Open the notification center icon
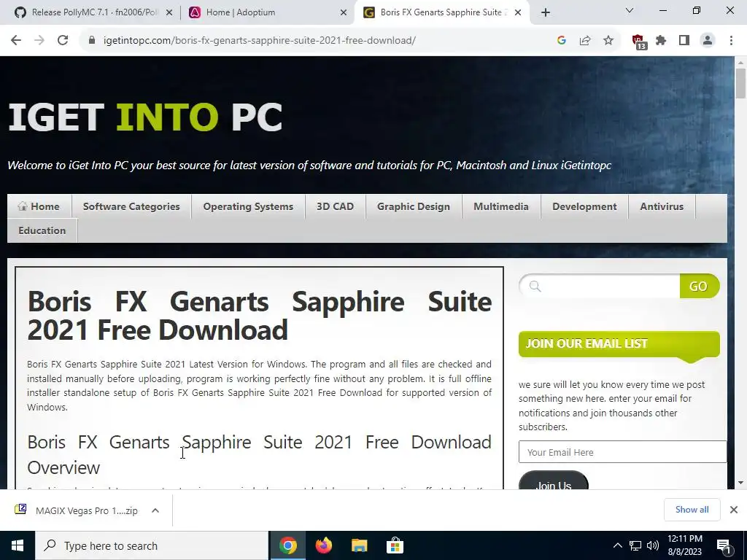 click(x=724, y=546)
